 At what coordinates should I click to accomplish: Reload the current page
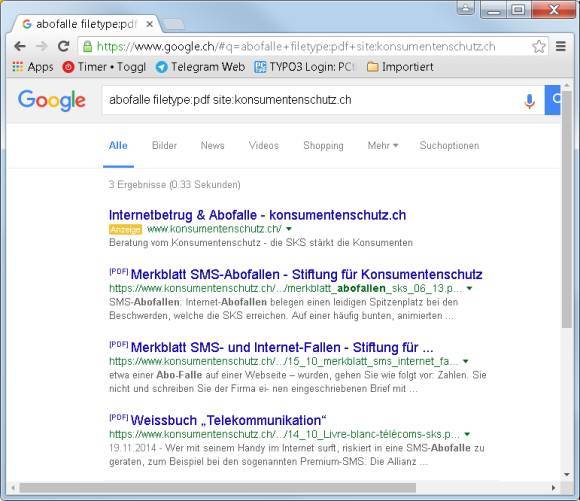pyautogui.click(x=64, y=46)
